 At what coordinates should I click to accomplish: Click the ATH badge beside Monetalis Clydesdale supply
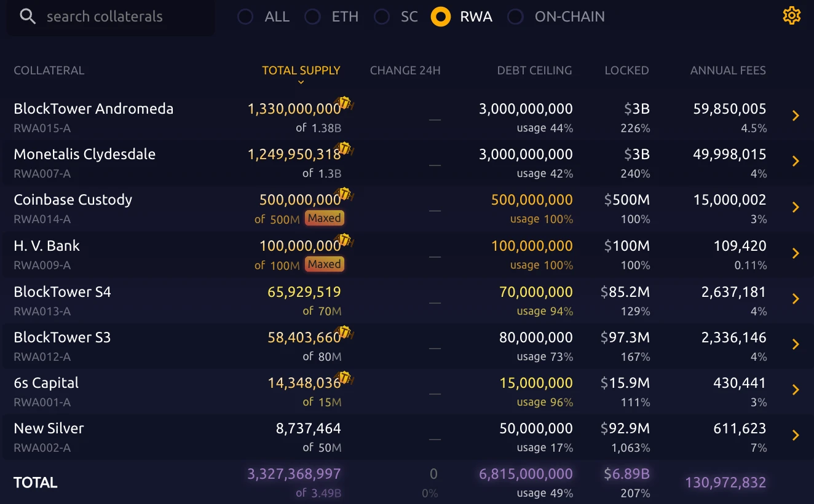point(344,149)
